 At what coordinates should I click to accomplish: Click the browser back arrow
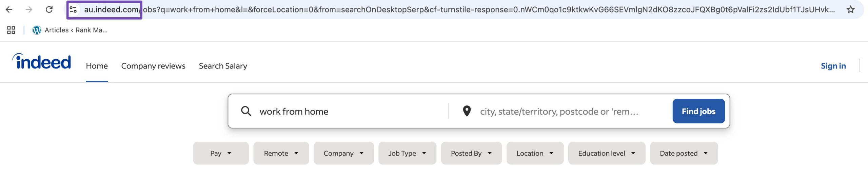(9, 9)
